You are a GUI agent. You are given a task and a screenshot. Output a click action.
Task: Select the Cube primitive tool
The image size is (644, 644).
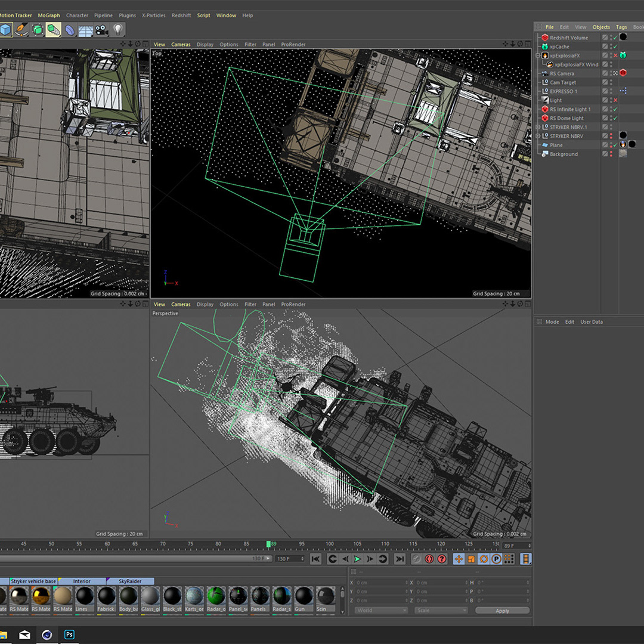tap(6, 30)
